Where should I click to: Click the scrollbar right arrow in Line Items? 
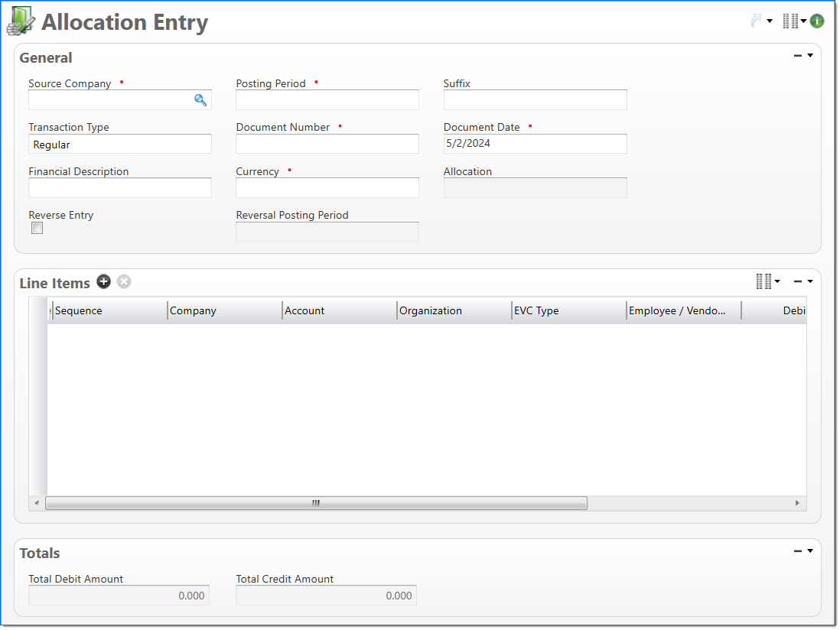tap(797, 503)
